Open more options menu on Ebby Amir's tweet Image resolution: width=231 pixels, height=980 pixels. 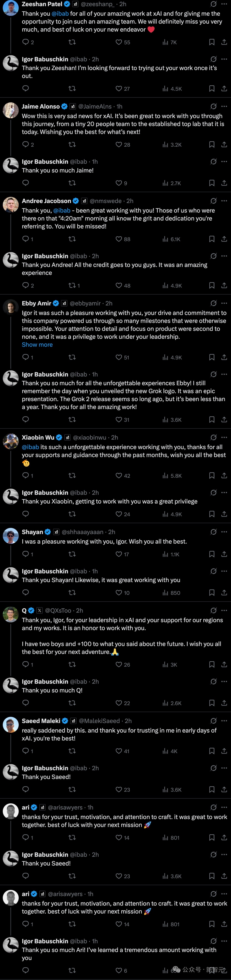point(224,303)
